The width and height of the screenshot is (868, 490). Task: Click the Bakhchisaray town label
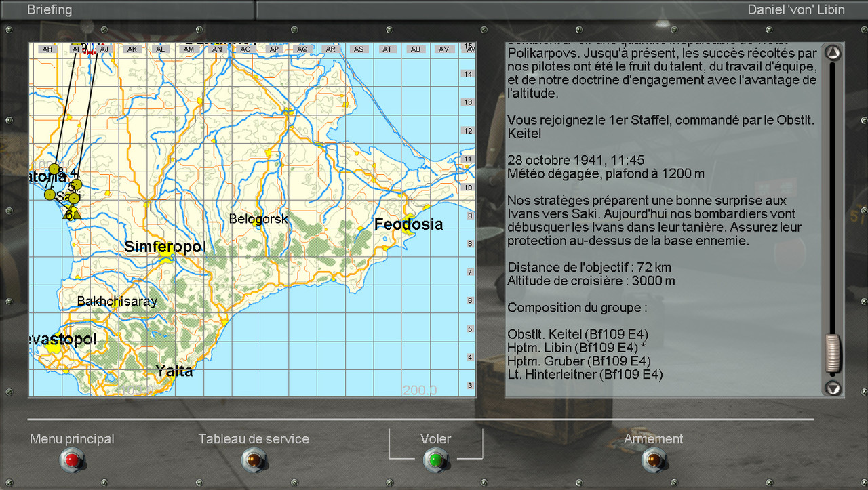pos(117,301)
